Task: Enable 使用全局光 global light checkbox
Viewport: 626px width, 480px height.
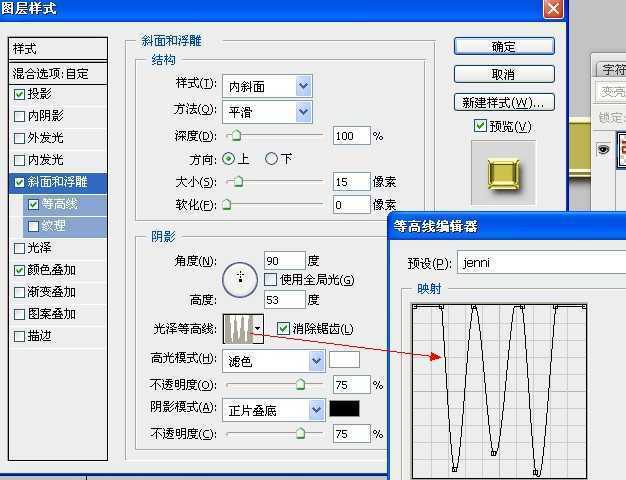Action: (x=270, y=280)
